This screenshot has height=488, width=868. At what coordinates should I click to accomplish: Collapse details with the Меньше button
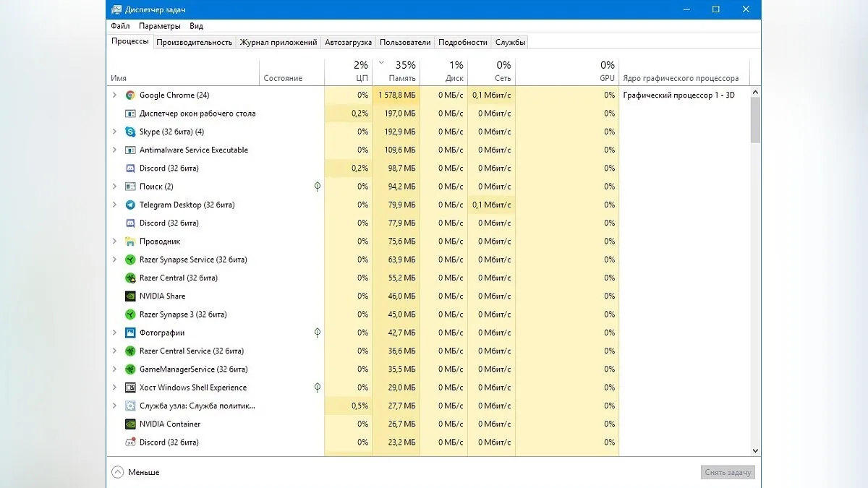point(135,472)
